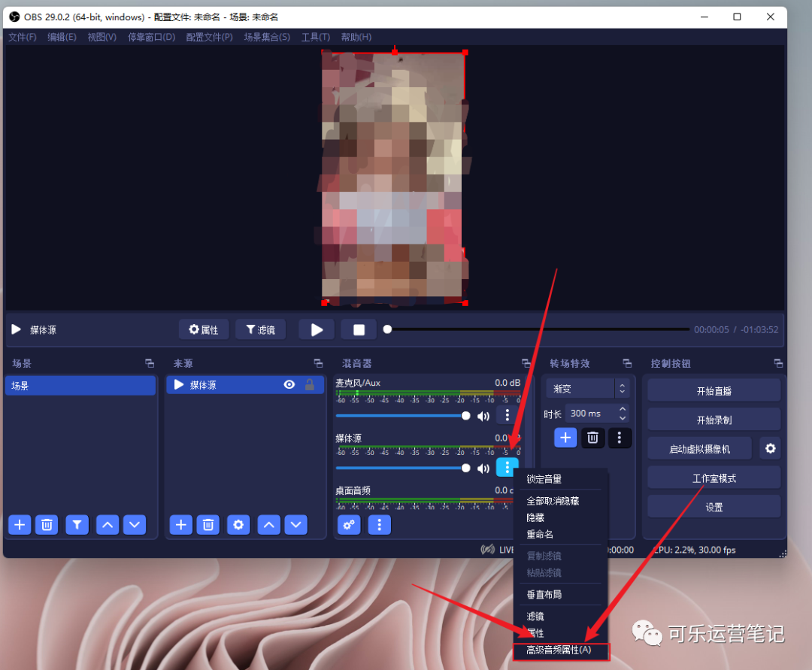Add a new source
This screenshot has height=670, width=812.
point(180,525)
